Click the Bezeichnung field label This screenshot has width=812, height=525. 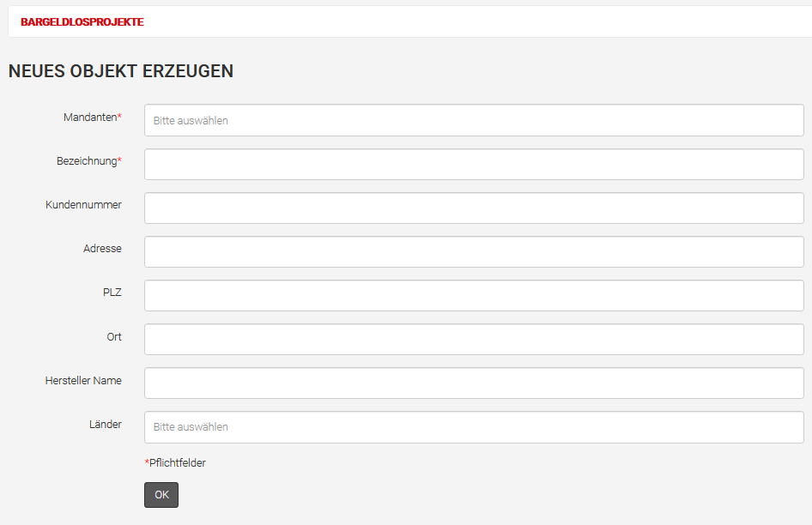(x=88, y=161)
